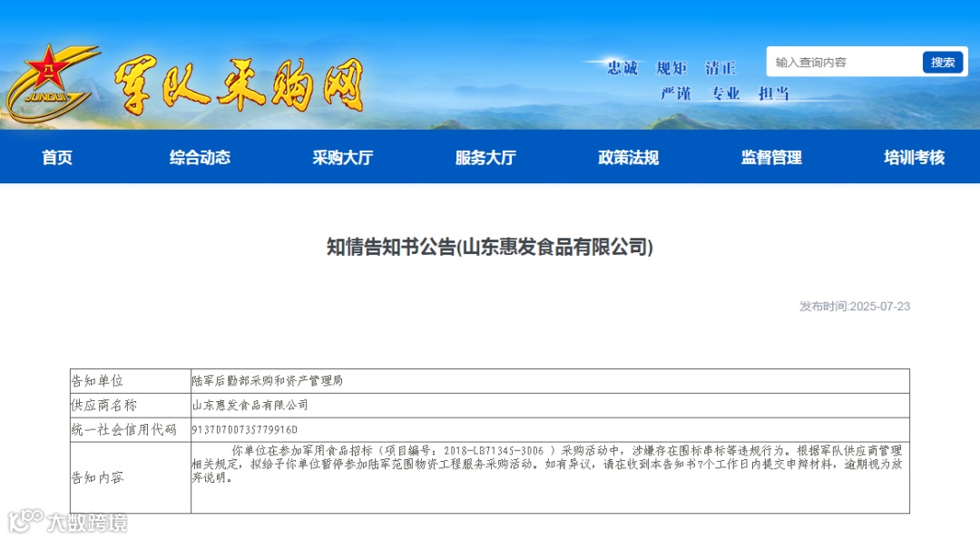Open the 培训考核 navigation item
This screenshot has width=980, height=540.
tap(913, 157)
